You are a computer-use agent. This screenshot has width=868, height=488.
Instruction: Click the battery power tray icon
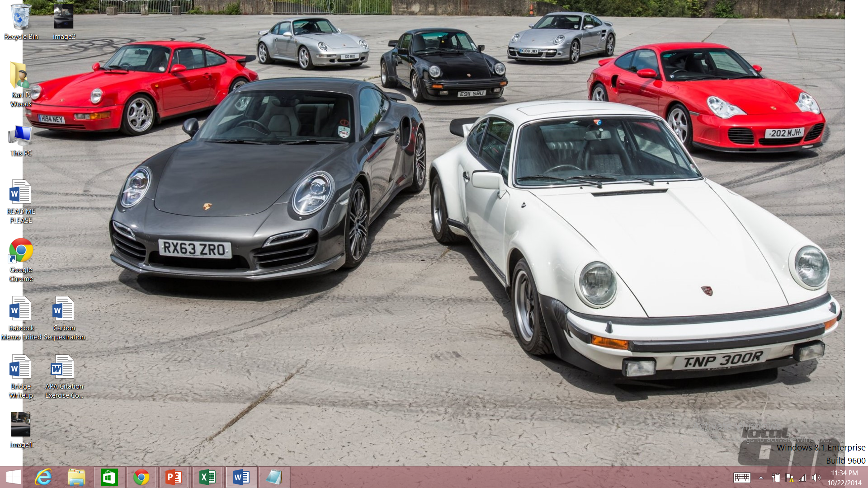coord(776,478)
